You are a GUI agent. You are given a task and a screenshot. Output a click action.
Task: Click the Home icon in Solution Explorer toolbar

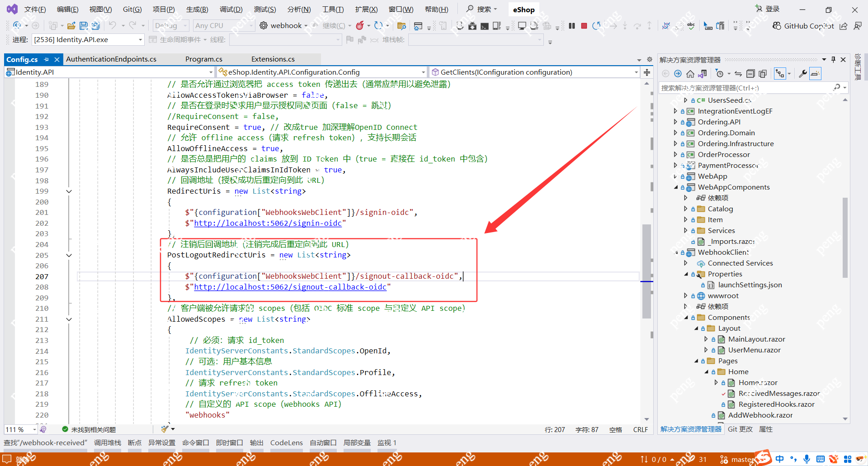pyautogui.click(x=690, y=74)
